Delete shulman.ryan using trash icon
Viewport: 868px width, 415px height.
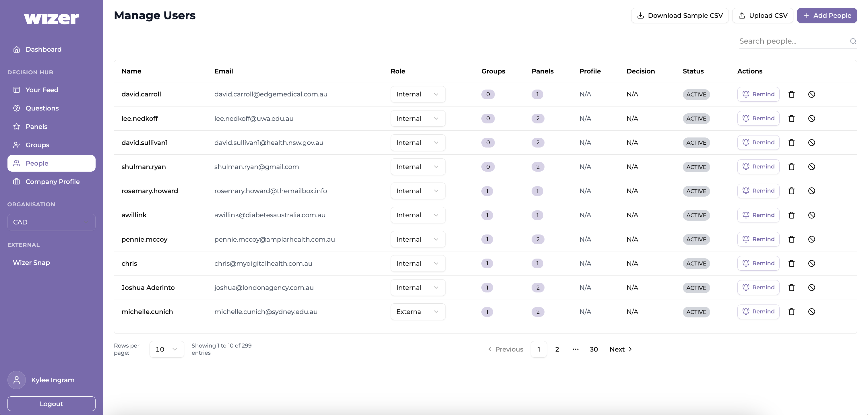pos(792,167)
